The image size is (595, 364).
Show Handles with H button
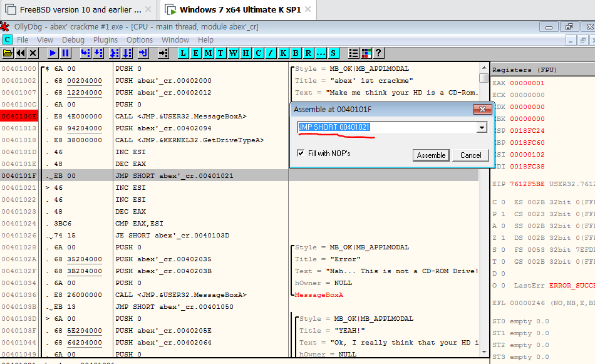246,53
